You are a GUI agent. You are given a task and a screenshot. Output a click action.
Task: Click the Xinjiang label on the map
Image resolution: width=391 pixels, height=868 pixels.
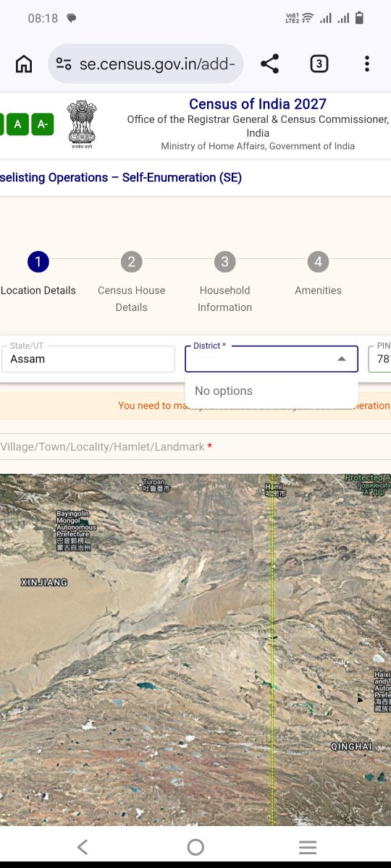(44, 582)
